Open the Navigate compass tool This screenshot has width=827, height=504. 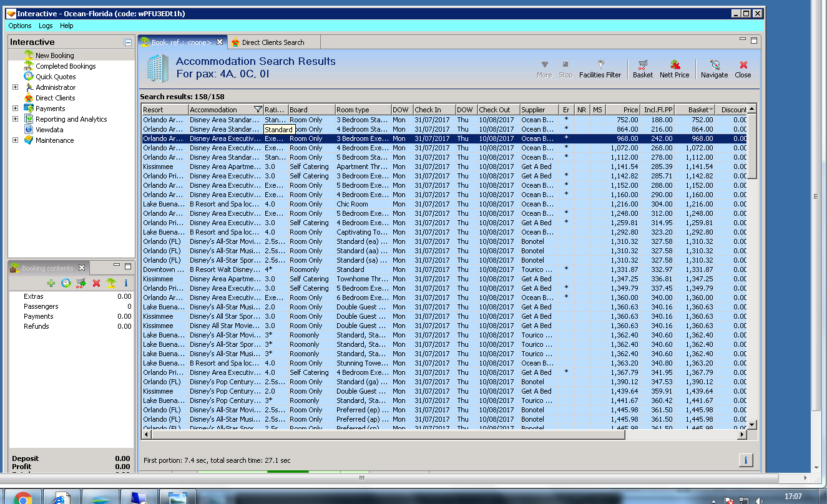(714, 69)
